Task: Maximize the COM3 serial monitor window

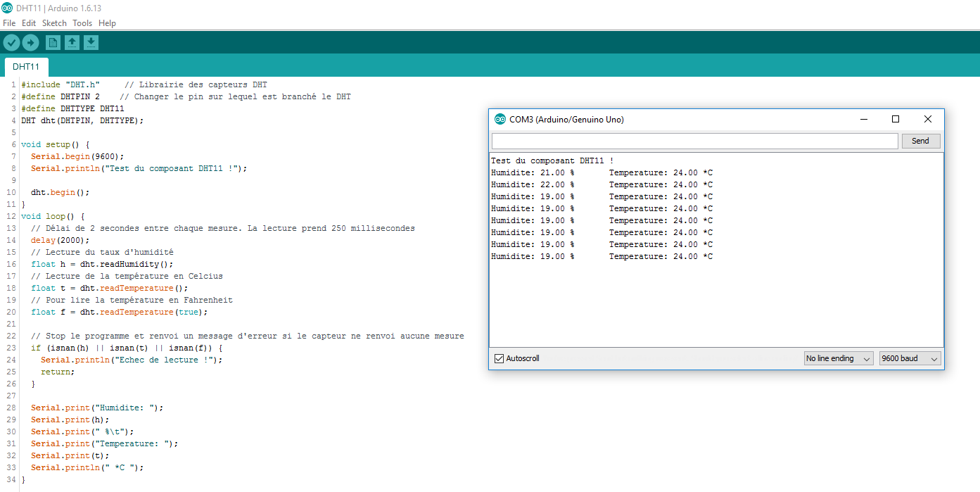Action: pyautogui.click(x=896, y=119)
